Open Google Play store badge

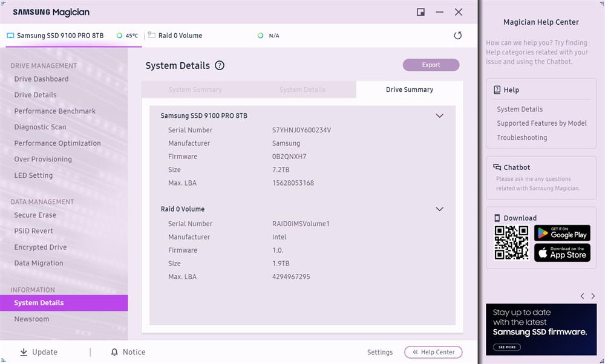(x=562, y=233)
